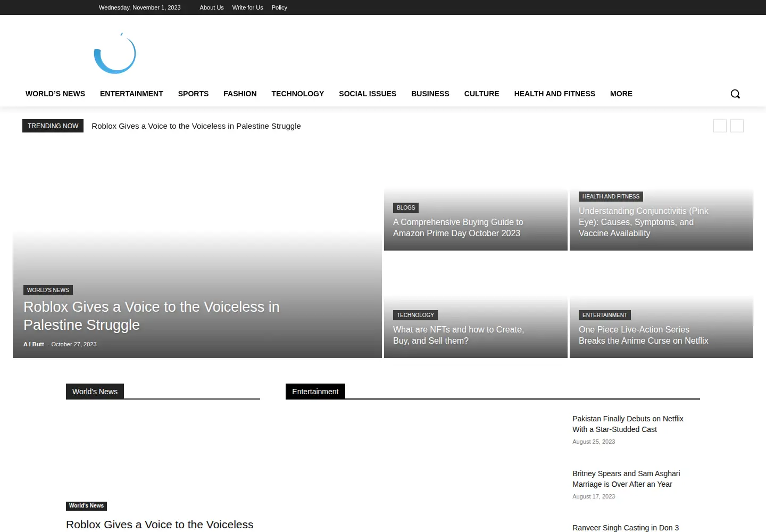This screenshot has height=532, width=766.
Task: Open the featured Roblox Palestine Struggle headline
Action: pyautogui.click(x=152, y=316)
